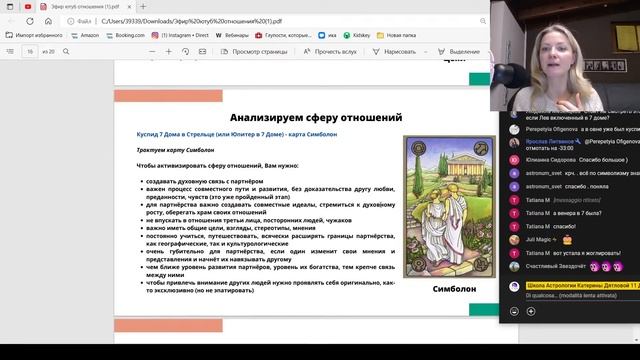Open Импорт избранного bookmark
Viewport: 640px width, 360px height.
tap(34, 36)
